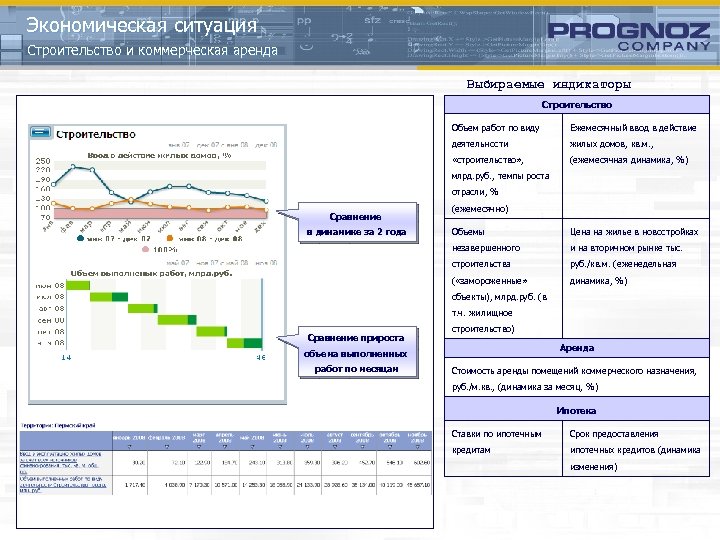Viewport: 720px width, 540px height.
Task: Click the 'Срок предоставления ипотечных кредитов' cell
Action: tap(636, 448)
